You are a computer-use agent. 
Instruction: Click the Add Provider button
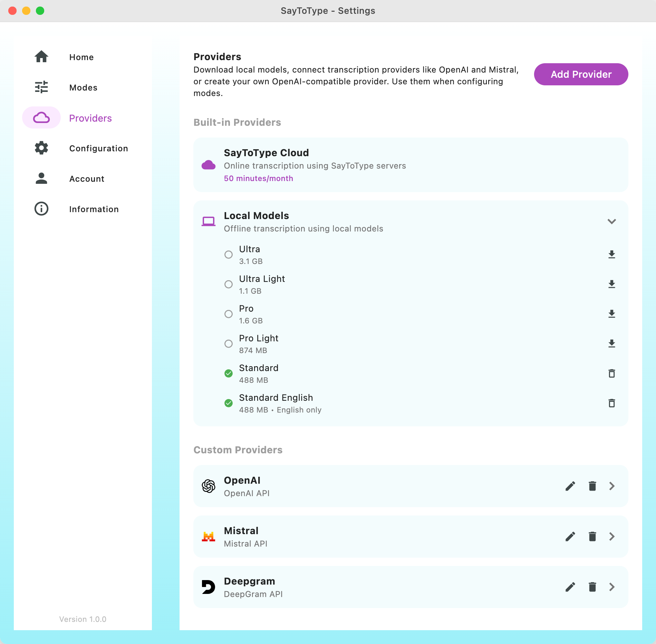click(x=581, y=74)
